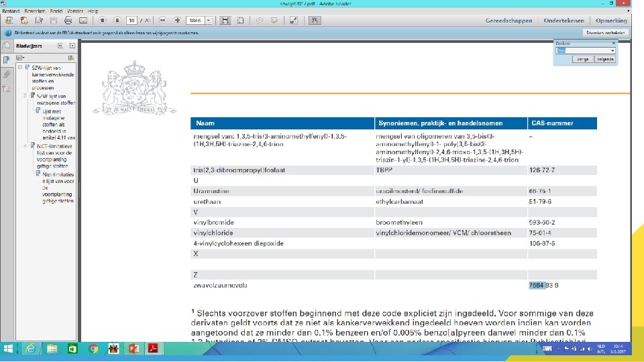
Task: Open the Windows Start button
Action: (x=8, y=349)
